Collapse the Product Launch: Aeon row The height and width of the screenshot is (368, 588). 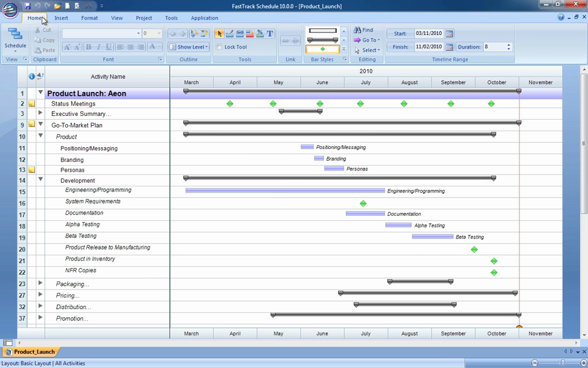40,93
